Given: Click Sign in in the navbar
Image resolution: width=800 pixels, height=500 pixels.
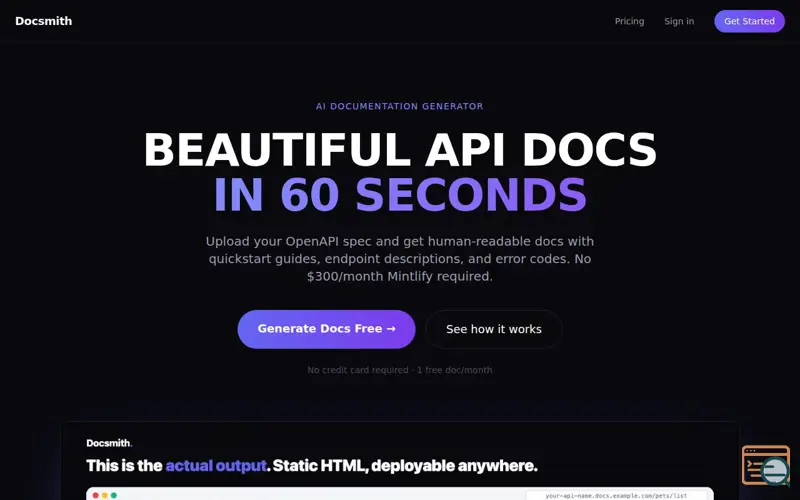Looking at the screenshot, I should (x=679, y=21).
